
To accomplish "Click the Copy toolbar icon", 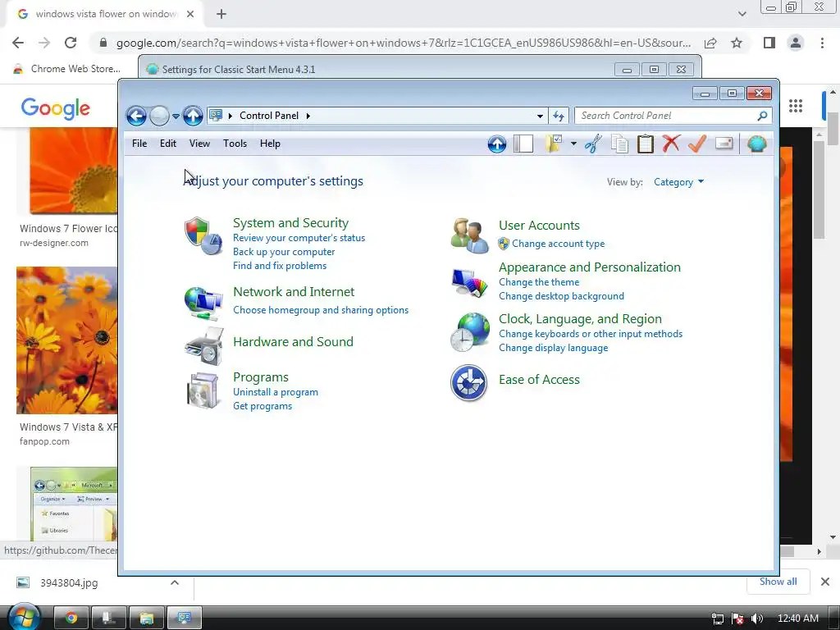I will pyautogui.click(x=619, y=144).
